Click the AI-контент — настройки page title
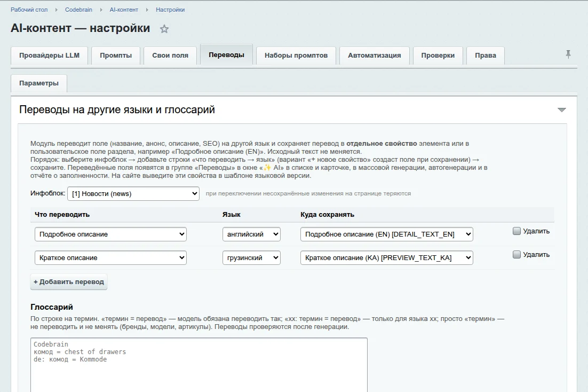 tap(80, 28)
